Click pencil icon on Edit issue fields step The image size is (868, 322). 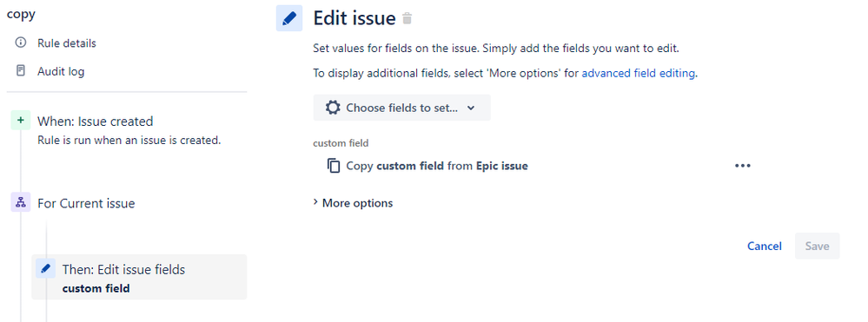click(x=45, y=269)
